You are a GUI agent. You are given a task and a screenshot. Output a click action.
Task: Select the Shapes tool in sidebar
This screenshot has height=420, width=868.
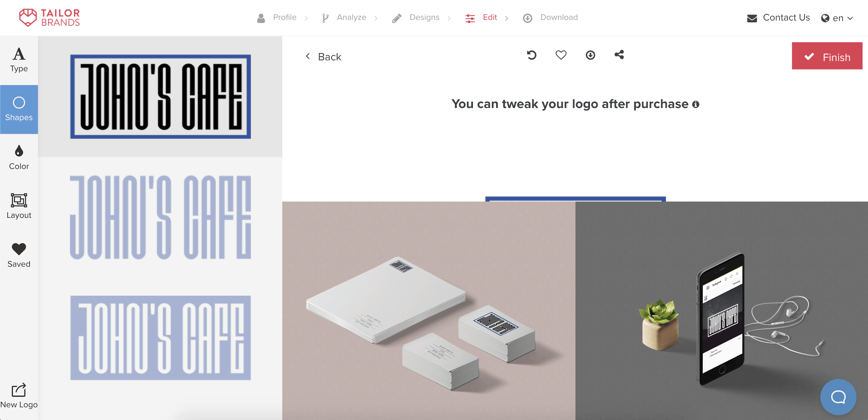[x=19, y=109]
